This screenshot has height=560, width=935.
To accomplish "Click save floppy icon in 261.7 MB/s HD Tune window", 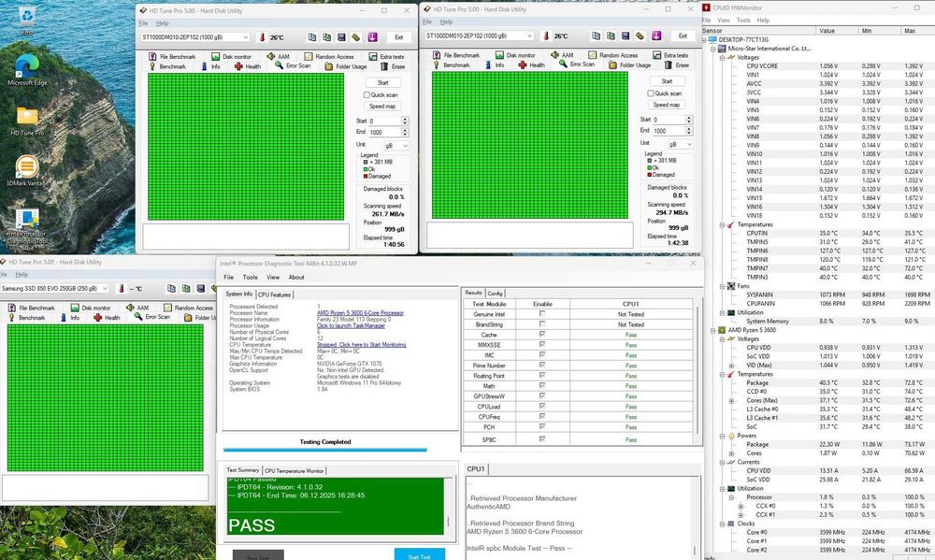I will [x=341, y=37].
